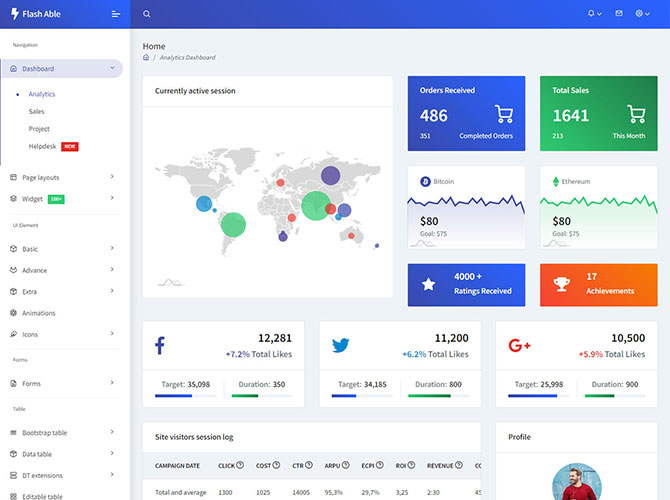Click the Widget layers icon

click(13, 198)
